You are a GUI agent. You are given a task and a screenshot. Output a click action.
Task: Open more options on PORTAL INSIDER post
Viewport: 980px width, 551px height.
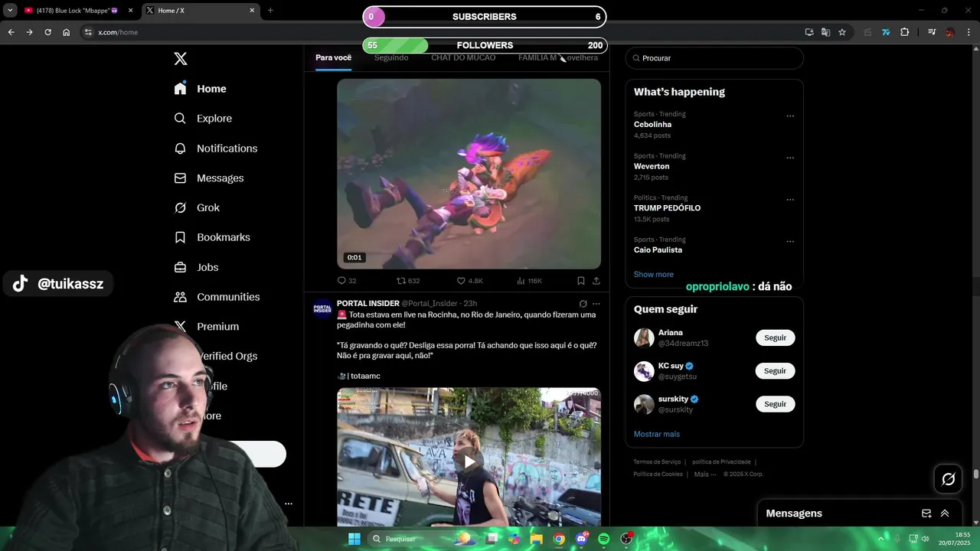click(596, 304)
